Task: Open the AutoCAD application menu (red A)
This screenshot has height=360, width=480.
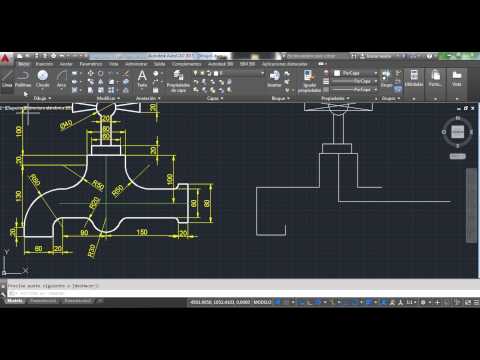Action: [5, 59]
